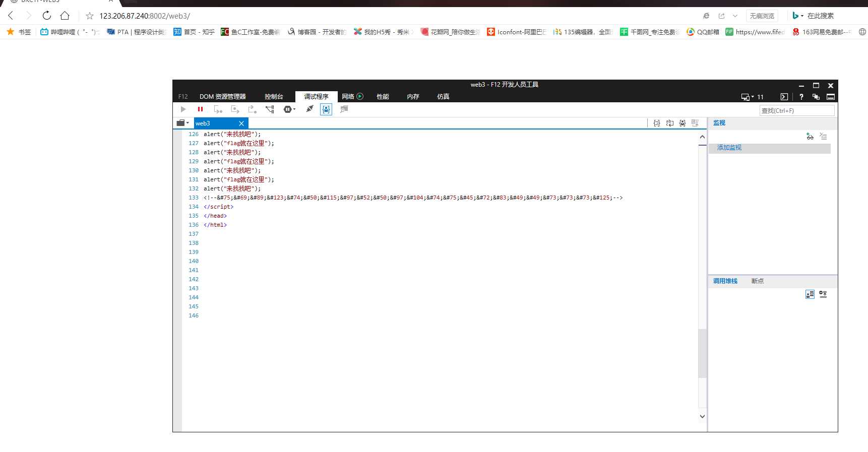This screenshot has height=452, width=868.
Task: Click the Break on new worker icon
Action: point(270,109)
